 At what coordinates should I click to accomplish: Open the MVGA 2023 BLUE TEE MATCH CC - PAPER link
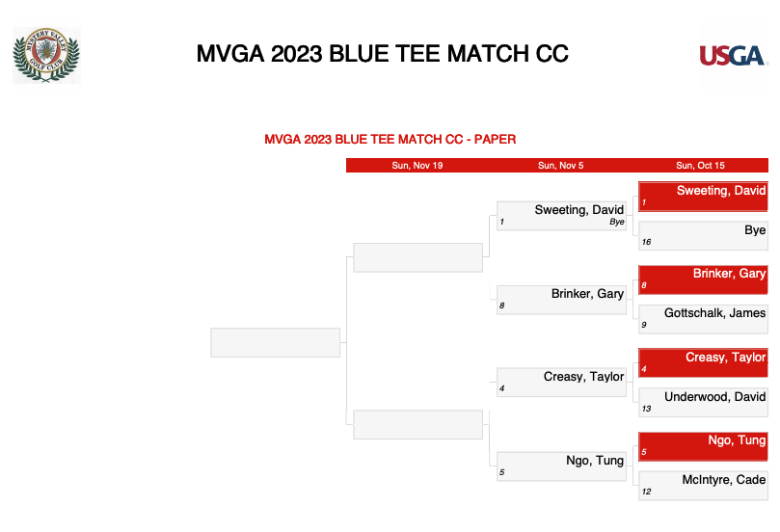point(390,139)
